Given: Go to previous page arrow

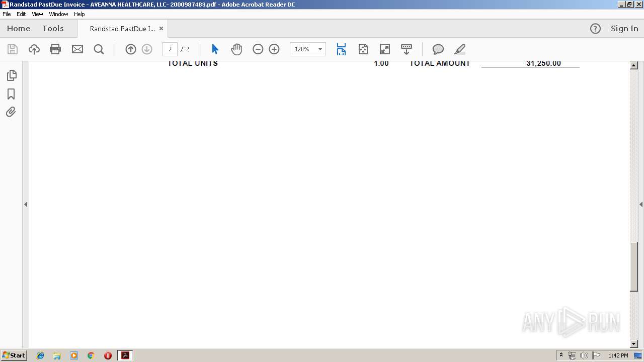Looking at the screenshot, I should click(x=131, y=49).
